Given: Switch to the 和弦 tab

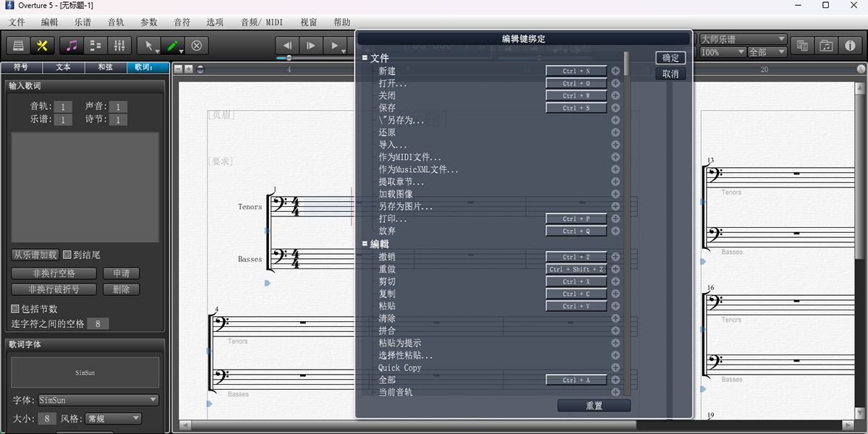Looking at the screenshot, I should (105, 67).
